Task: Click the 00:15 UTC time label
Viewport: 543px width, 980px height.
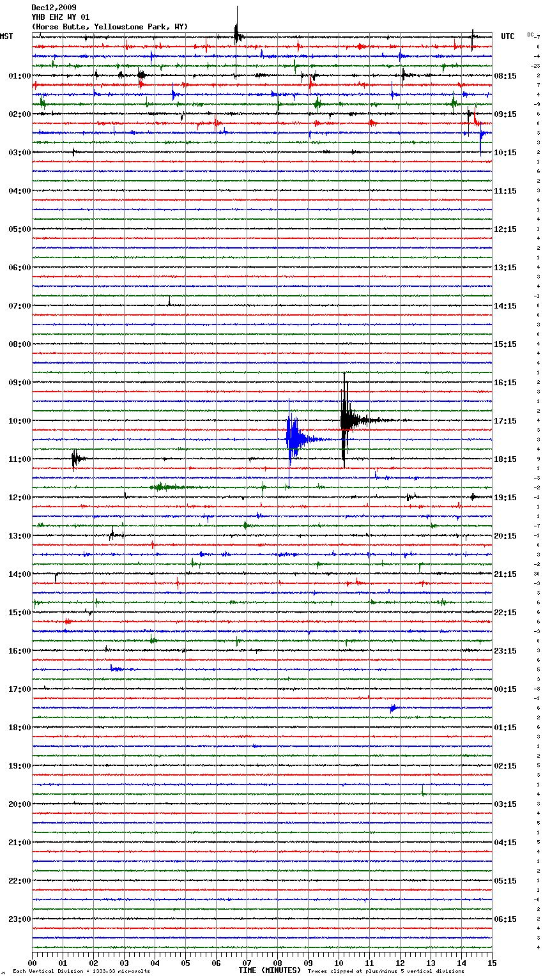Action: (x=505, y=689)
